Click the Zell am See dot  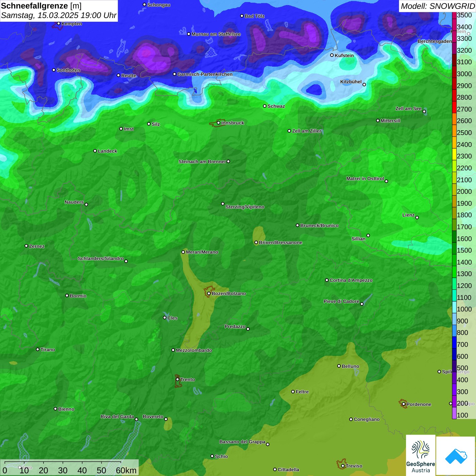point(424,112)
